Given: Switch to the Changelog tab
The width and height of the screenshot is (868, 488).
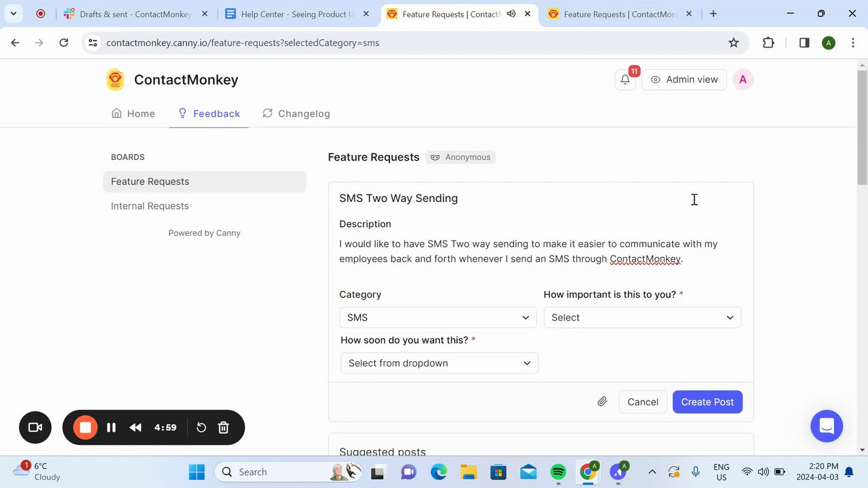Looking at the screenshot, I should click(296, 113).
